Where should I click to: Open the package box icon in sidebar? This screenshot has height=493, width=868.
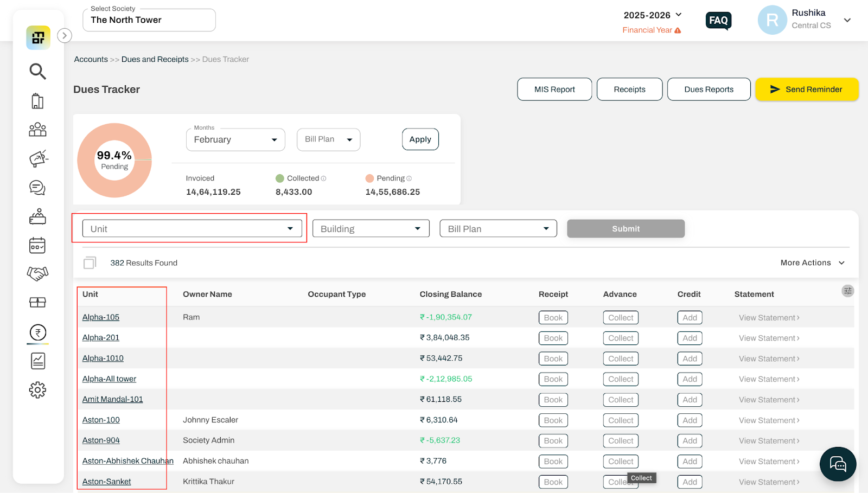click(37, 302)
